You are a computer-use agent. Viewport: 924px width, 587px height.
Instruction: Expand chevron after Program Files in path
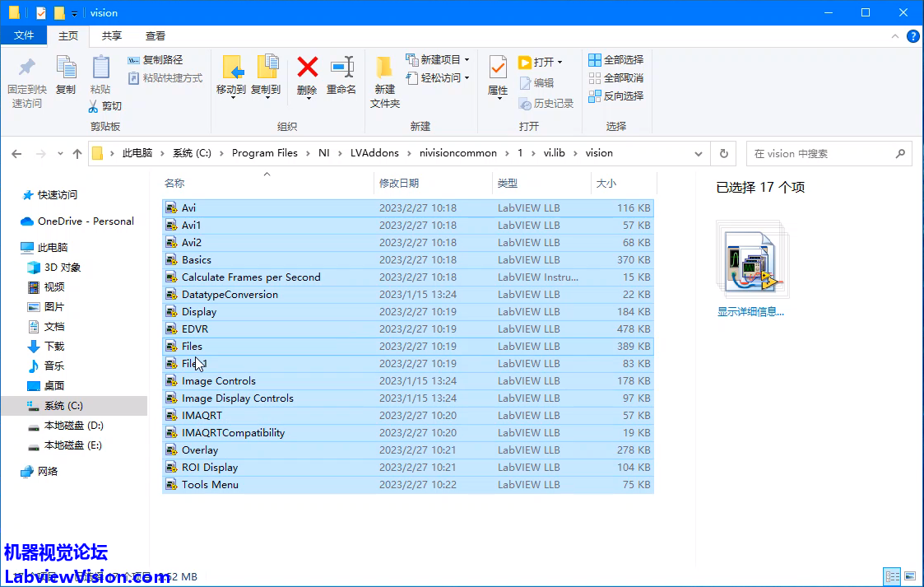click(308, 153)
